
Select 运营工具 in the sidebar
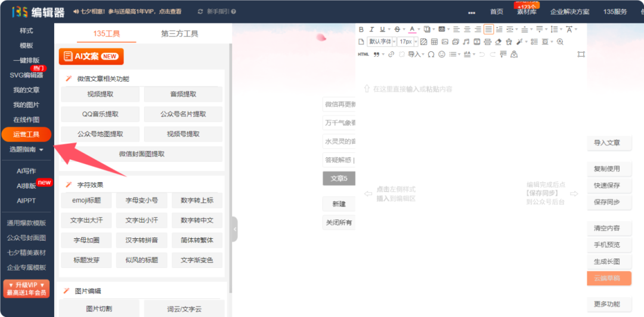coord(26,134)
